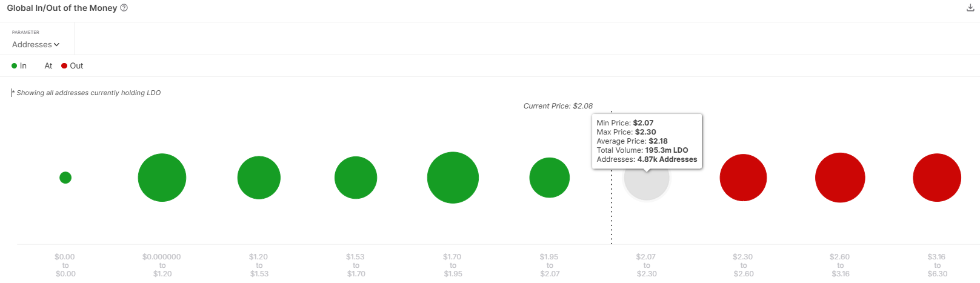The width and height of the screenshot is (980, 283).
Task: Click the largest green bubble, $1.70 to $1.95
Action: [453, 178]
